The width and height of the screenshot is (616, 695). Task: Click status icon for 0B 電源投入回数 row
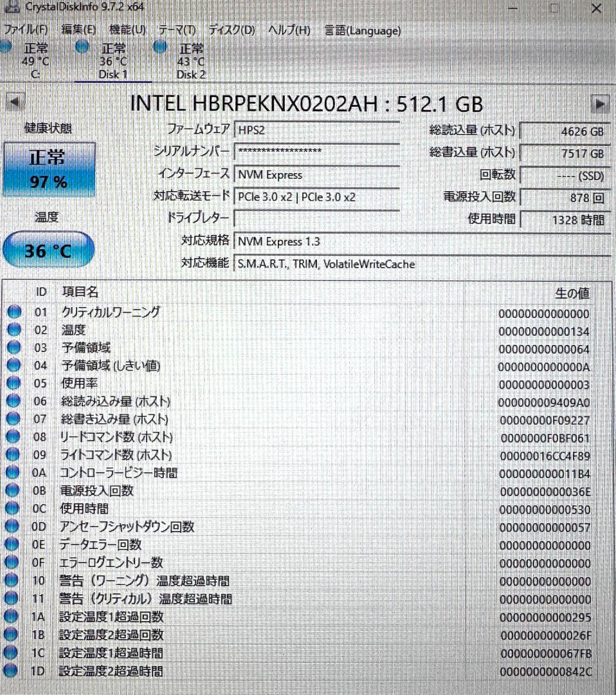pos(12,490)
